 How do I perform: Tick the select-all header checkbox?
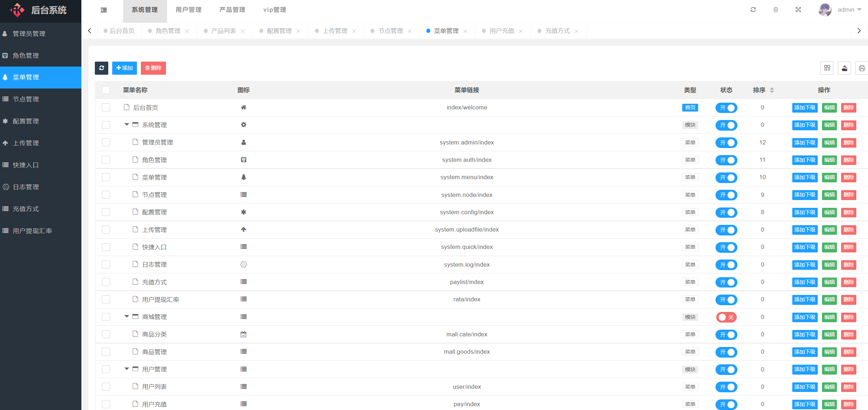pyautogui.click(x=106, y=90)
